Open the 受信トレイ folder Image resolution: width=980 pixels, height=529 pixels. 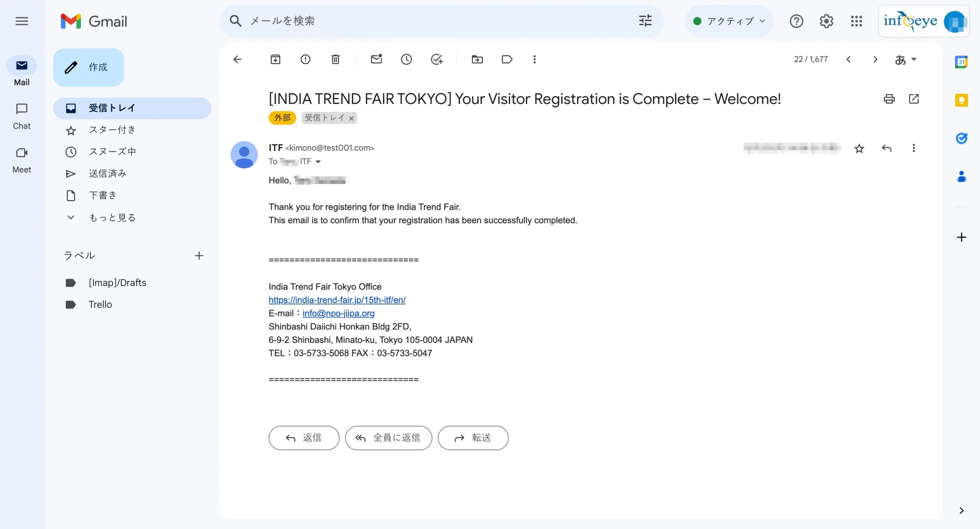click(x=132, y=108)
